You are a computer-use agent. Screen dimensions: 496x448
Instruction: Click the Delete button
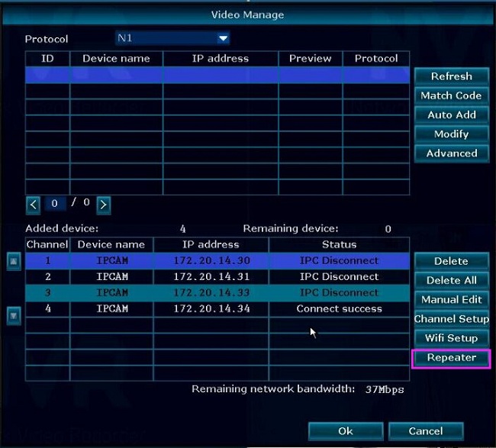[451, 261]
